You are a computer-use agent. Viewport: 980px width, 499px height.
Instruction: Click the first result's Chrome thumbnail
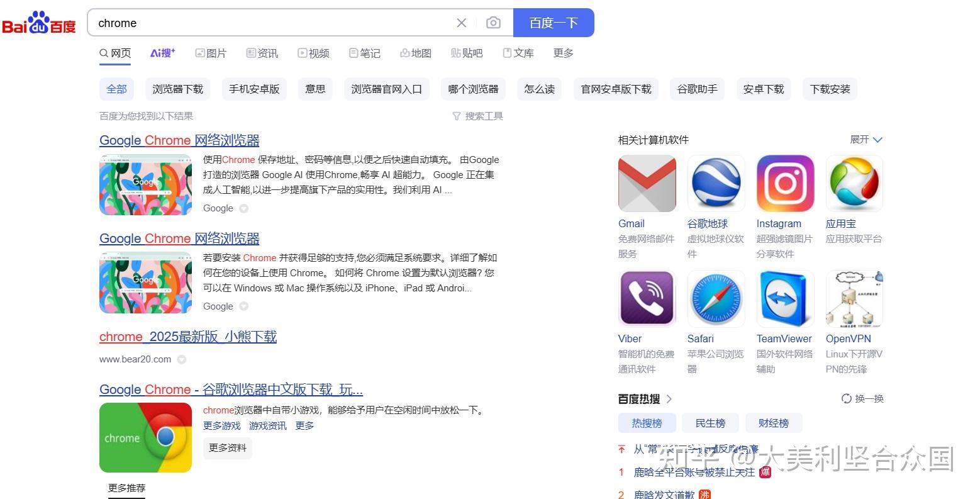[x=145, y=184]
